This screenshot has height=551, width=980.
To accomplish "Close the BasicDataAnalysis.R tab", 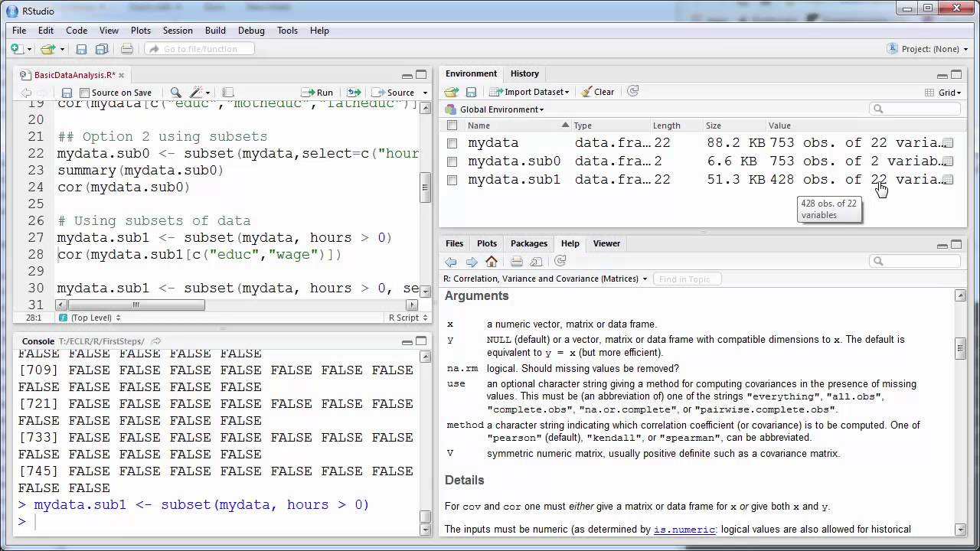I will tap(121, 75).
